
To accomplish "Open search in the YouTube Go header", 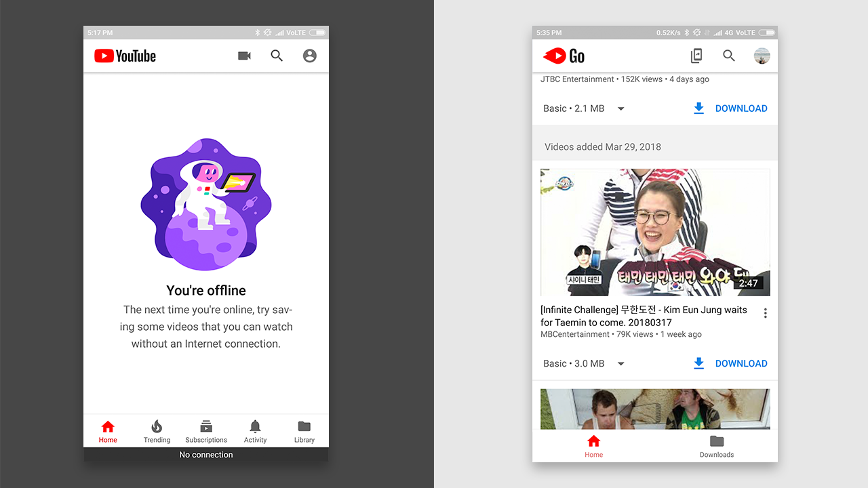I will [729, 56].
